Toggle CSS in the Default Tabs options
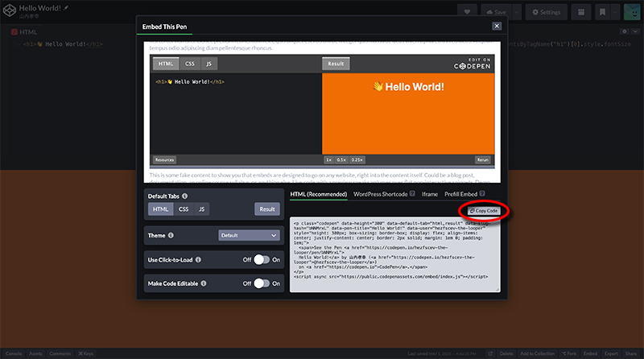 (x=184, y=209)
